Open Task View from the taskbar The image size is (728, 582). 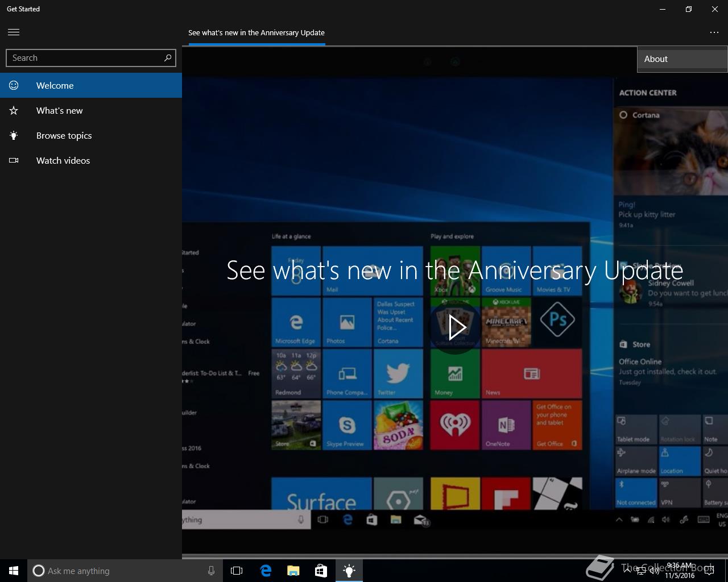pos(237,571)
